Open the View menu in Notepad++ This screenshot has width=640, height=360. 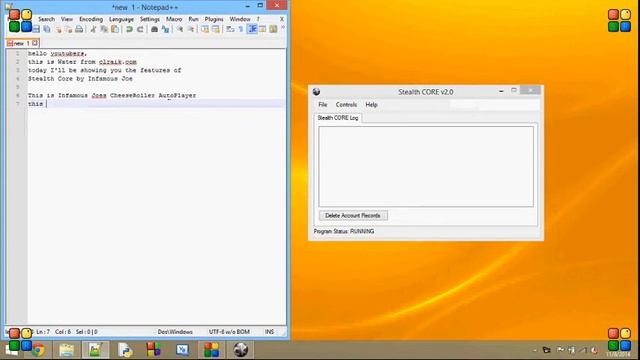tap(67, 19)
